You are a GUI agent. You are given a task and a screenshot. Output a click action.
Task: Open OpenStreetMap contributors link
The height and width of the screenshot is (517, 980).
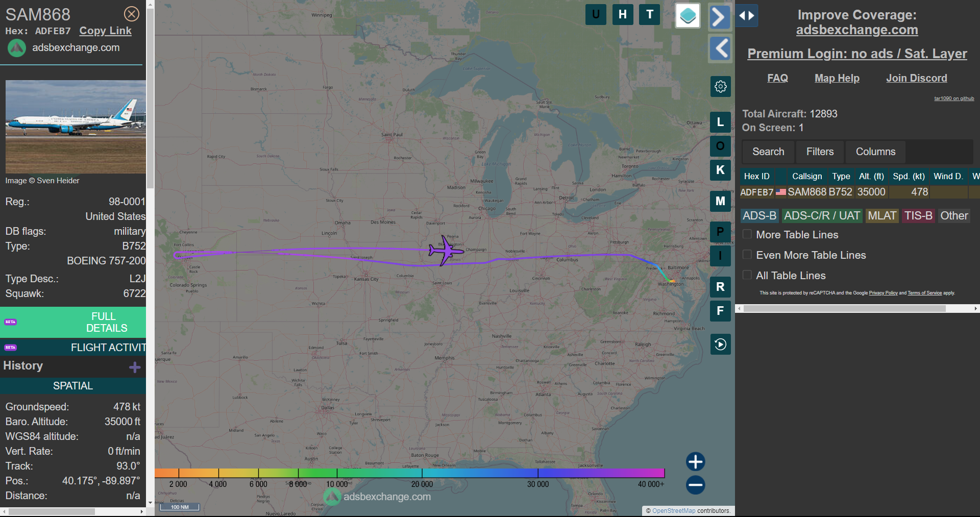click(x=673, y=510)
